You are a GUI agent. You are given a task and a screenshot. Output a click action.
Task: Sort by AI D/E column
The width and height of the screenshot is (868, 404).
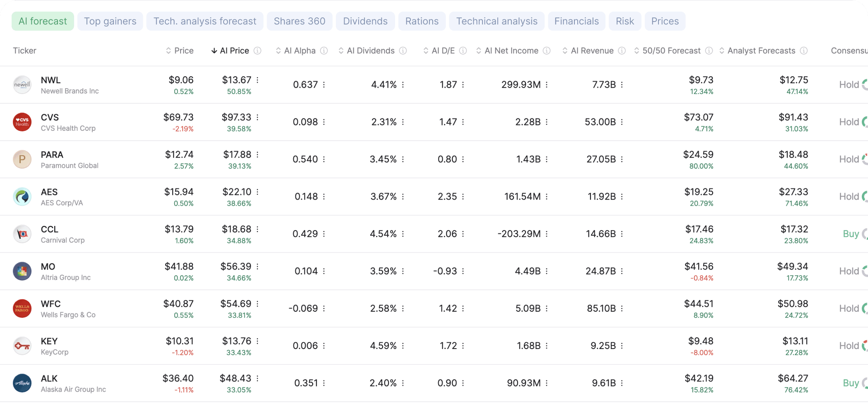click(439, 50)
